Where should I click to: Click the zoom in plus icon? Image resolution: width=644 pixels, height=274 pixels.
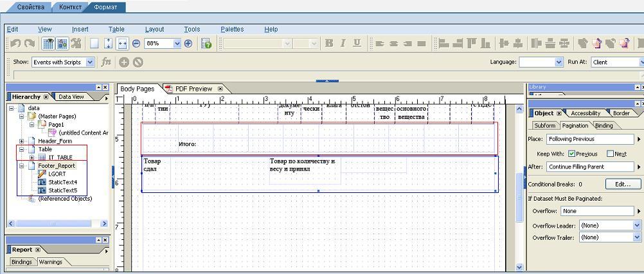tap(188, 44)
